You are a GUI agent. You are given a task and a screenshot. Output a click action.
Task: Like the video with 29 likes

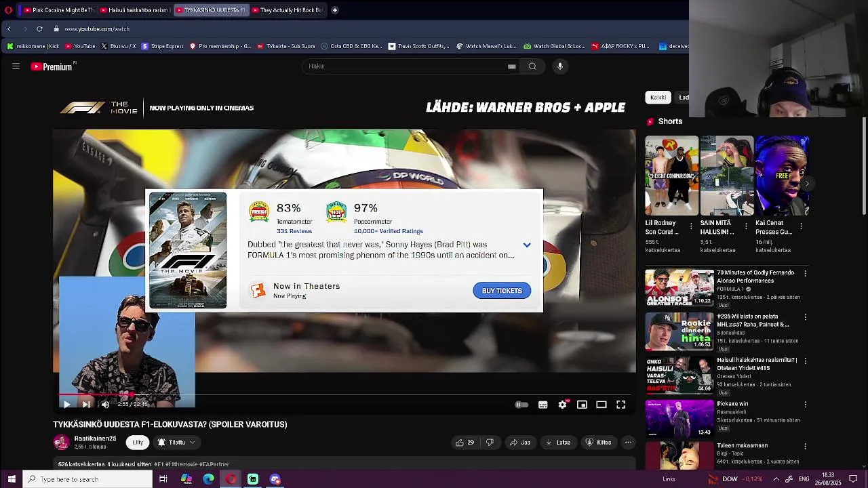point(466,443)
